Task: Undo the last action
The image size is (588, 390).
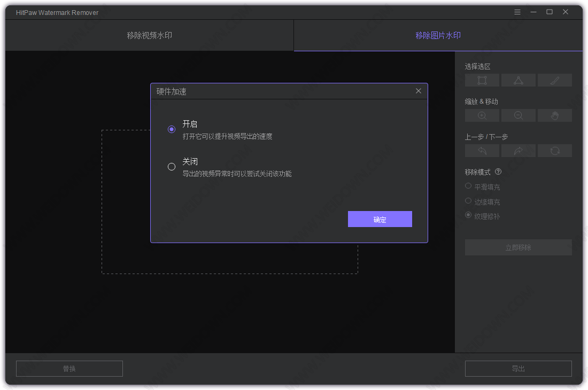Action: pos(482,151)
